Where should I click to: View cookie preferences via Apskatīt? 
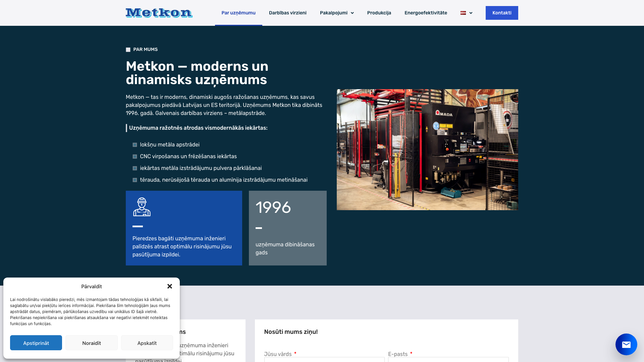[147, 343]
